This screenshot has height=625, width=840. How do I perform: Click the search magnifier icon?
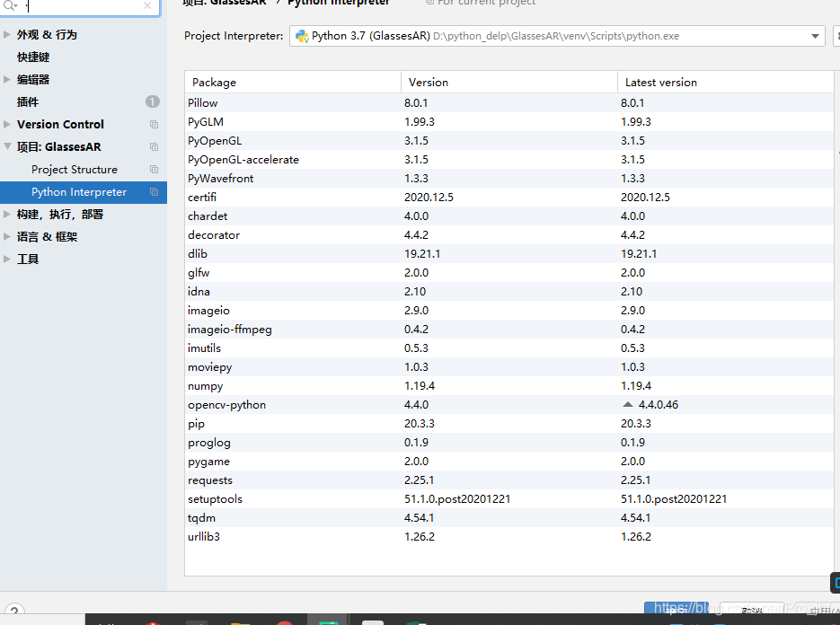tap(11, 5)
